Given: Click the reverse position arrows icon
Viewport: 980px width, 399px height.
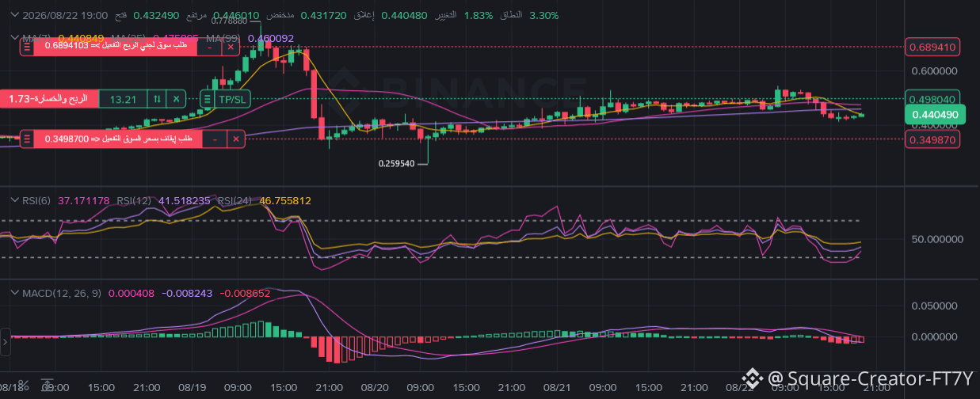Looking at the screenshot, I should (158, 99).
